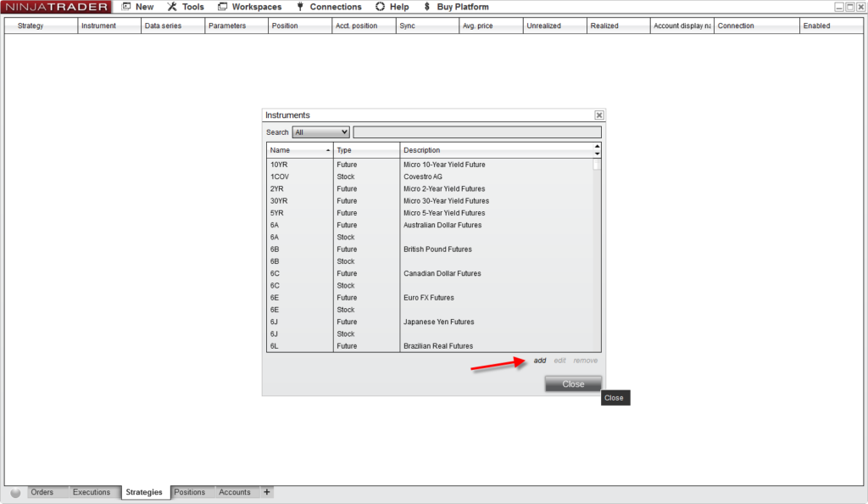Select Australian Dollar Futures description

(x=442, y=225)
